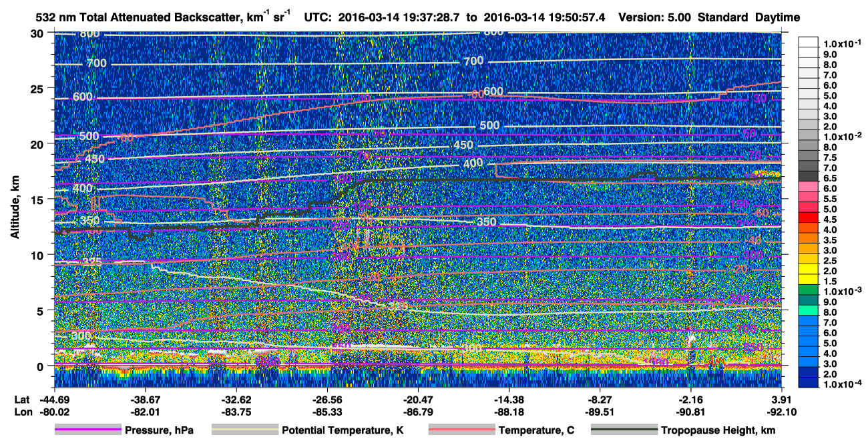
Task: Click the '325' potential temperature contour label
Action: tap(92, 262)
